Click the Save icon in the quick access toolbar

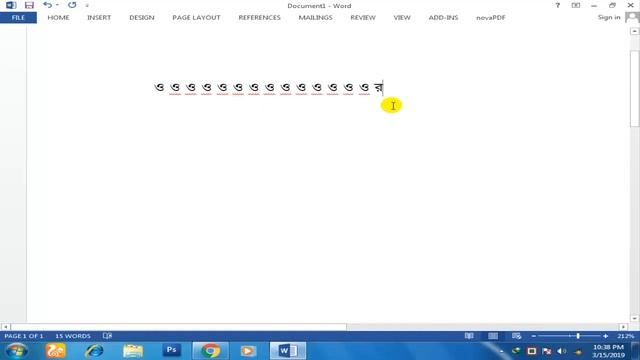(x=29, y=5)
